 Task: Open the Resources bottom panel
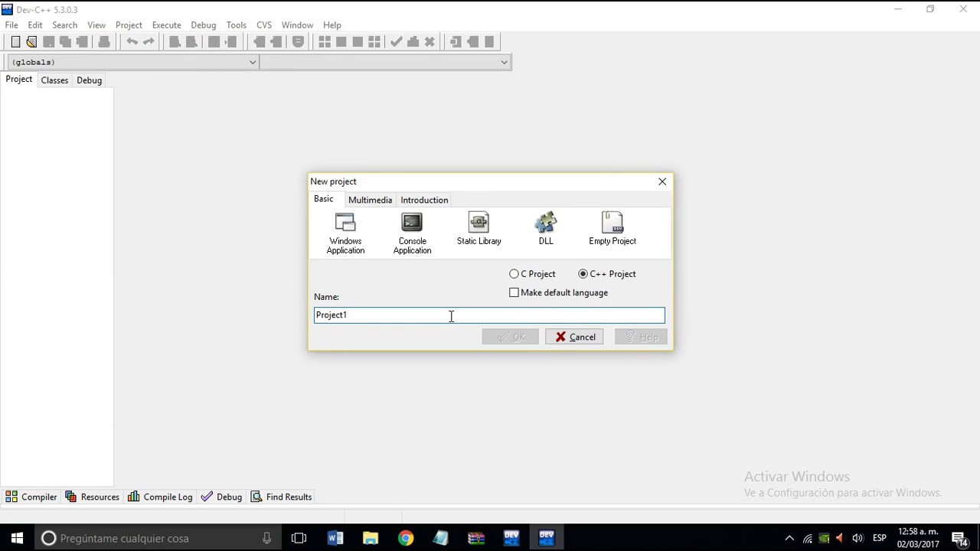coord(93,497)
